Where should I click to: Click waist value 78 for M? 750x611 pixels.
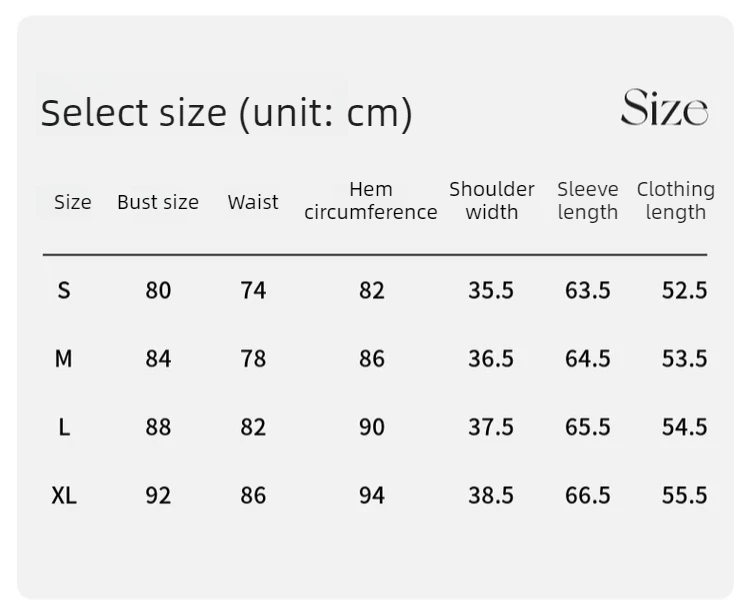coord(253,358)
